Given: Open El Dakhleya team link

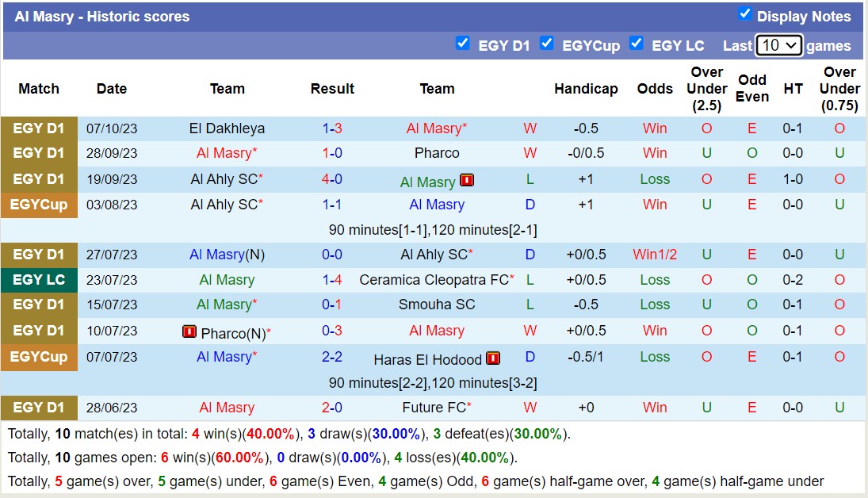Looking at the screenshot, I should click(227, 128).
